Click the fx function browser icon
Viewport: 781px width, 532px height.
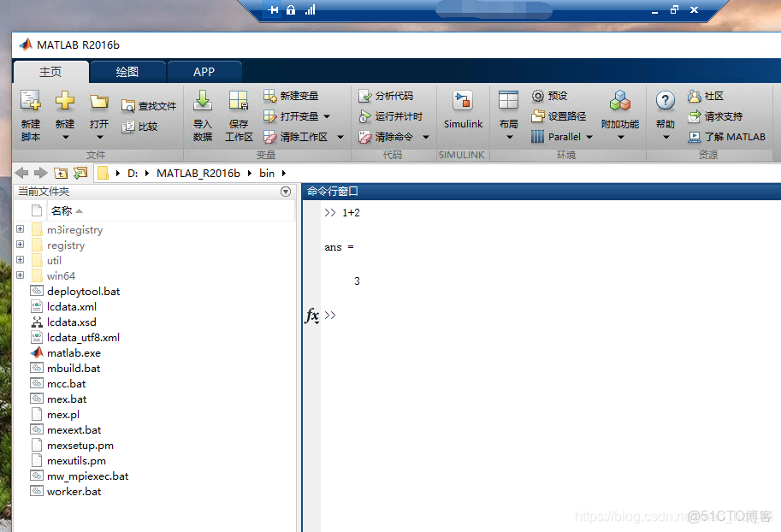(312, 316)
